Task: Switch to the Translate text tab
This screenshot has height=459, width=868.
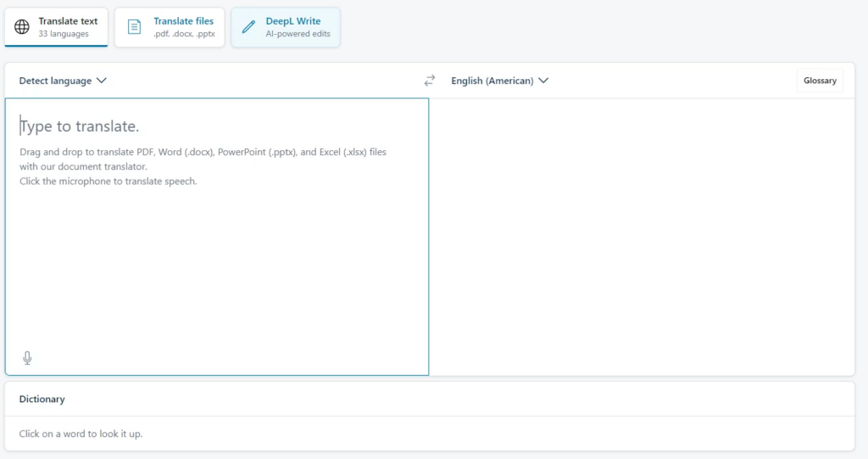Action: click(68, 21)
